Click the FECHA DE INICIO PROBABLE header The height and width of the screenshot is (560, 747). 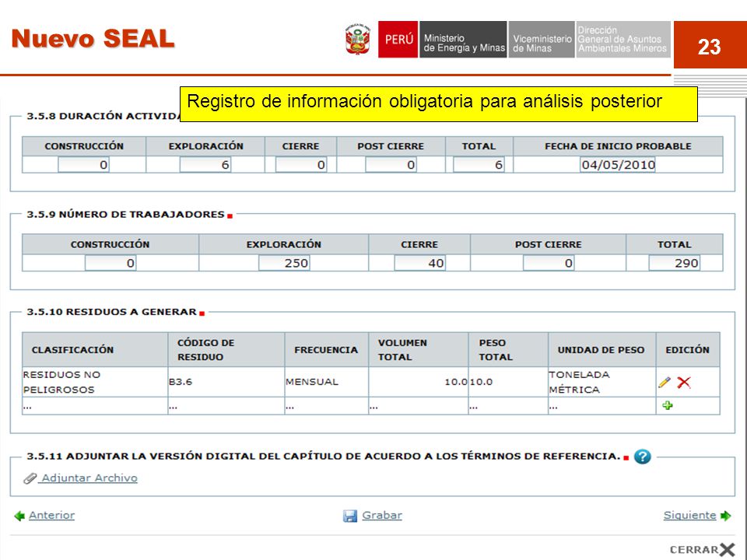[618, 146]
